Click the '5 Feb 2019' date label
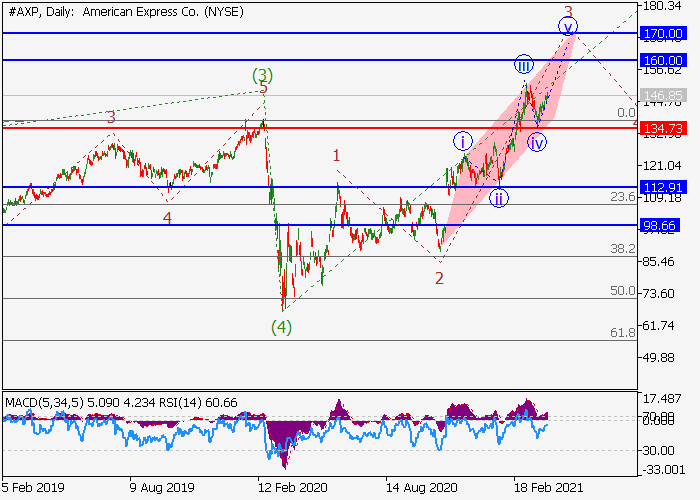This screenshot has height=500, width=700. click(x=33, y=487)
